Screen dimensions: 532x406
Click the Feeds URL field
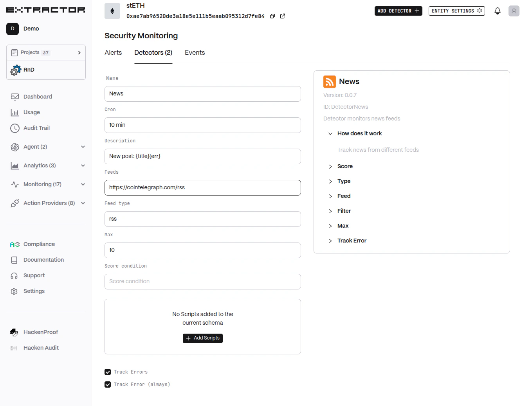click(x=203, y=188)
